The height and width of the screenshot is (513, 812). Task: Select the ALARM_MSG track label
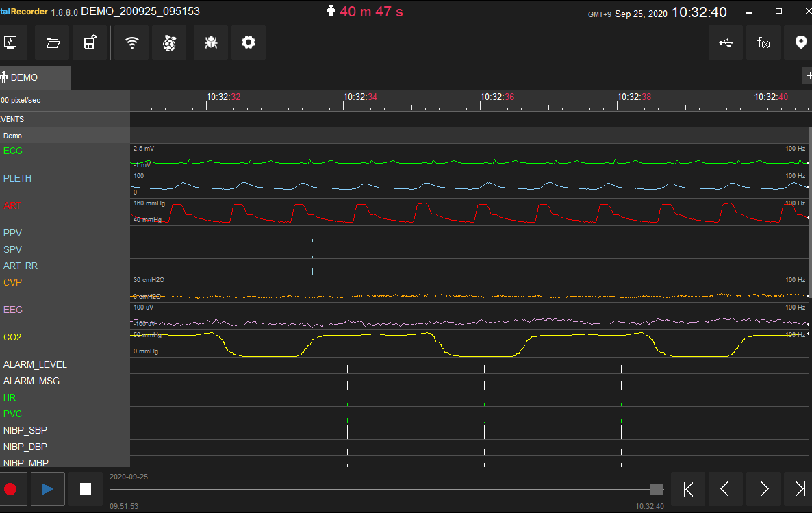pos(31,381)
